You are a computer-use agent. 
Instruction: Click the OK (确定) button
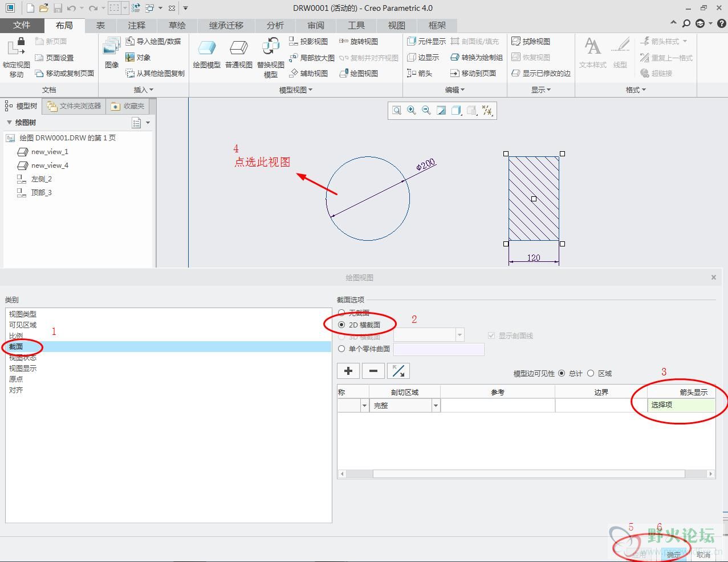click(x=673, y=554)
